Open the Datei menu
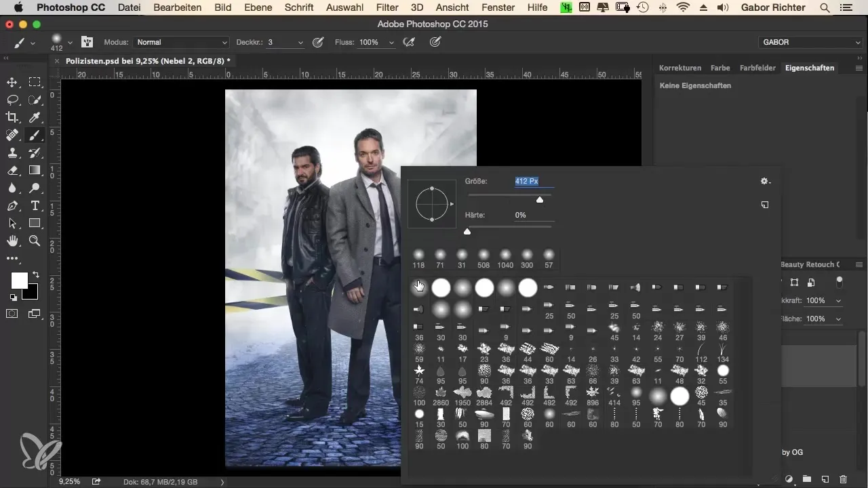 click(129, 7)
